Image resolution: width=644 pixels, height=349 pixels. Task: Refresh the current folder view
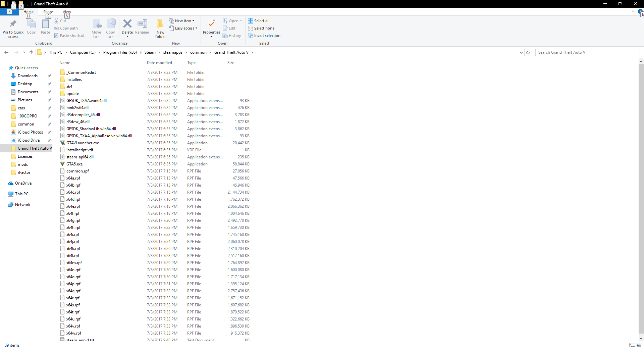point(528,52)
